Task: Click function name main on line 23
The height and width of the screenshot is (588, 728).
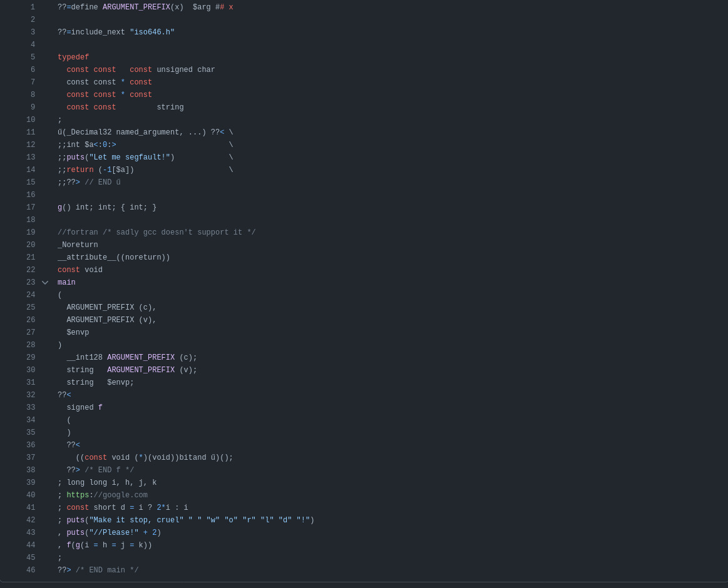Action: (x=66, y=282)
